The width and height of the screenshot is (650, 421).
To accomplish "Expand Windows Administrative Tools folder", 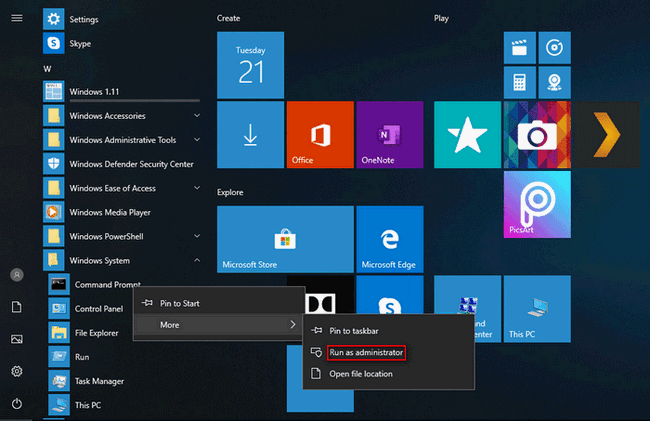I will point(121,140).
